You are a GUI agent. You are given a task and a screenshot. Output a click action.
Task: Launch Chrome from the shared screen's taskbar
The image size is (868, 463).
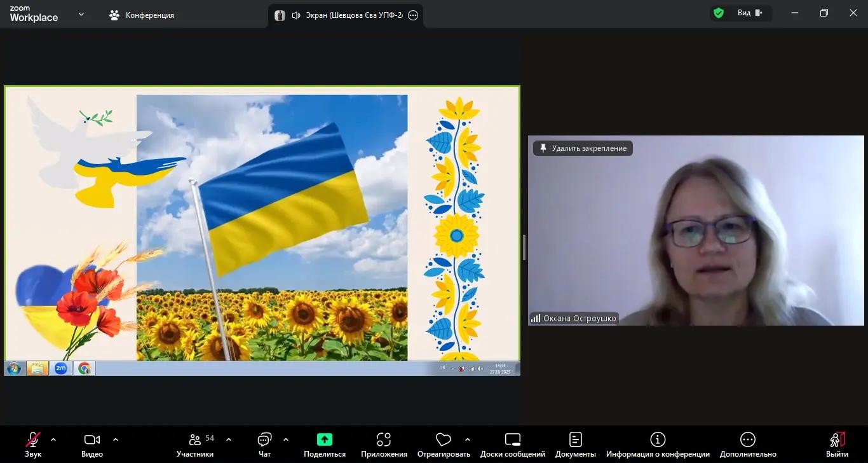[x=83, y=368]
